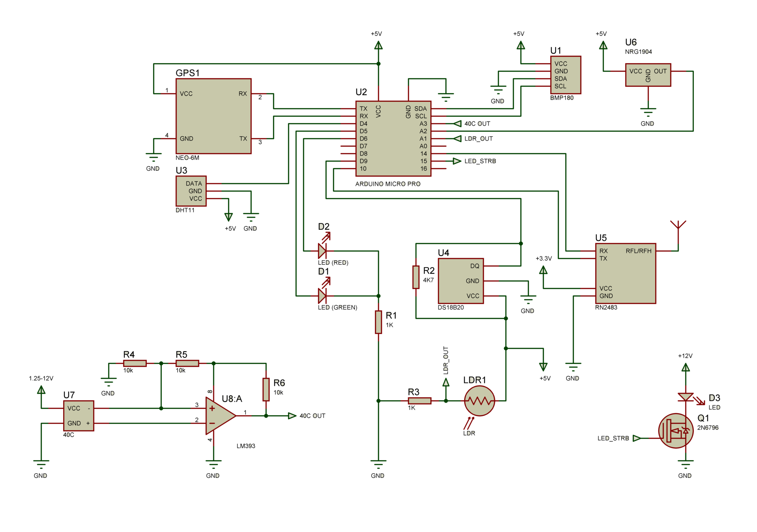Click the U1 BMP180 sensor block
Screen dimensions: 757x532
tap(566, 75)
